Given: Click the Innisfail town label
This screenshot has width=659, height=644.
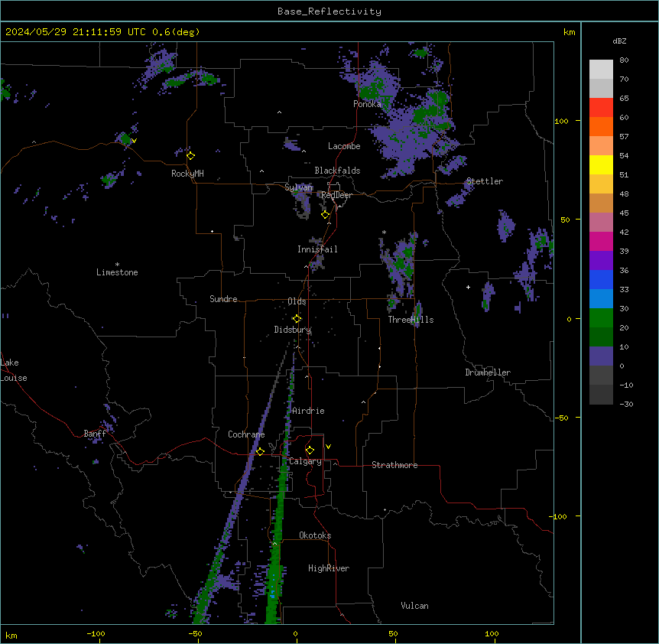Looking at the screenshot, I should (x=317, y=249).
